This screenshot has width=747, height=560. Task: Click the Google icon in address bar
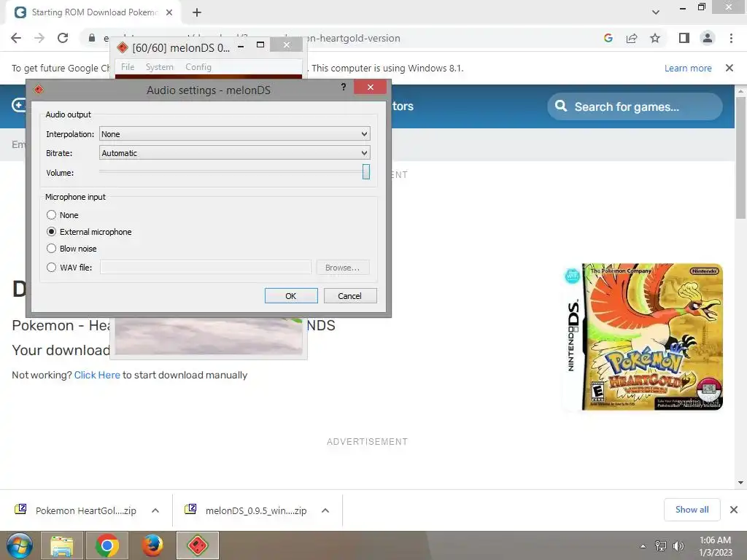pos(608,38)
